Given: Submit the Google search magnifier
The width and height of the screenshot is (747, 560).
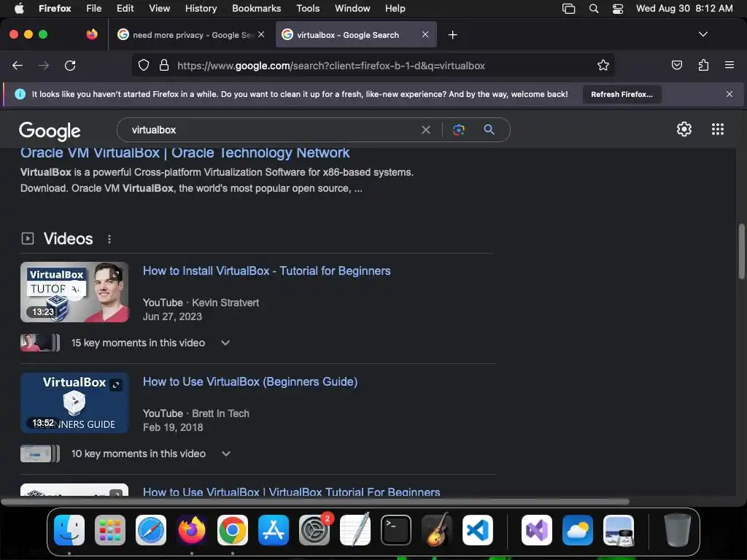Looking at the screenshot, I should click(x=489, y=130).
